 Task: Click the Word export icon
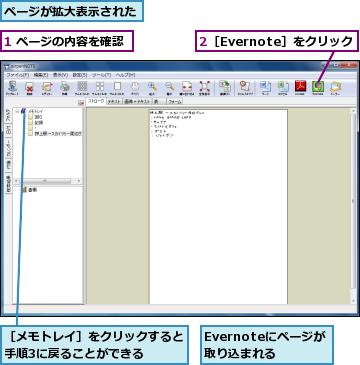point(266,87)
